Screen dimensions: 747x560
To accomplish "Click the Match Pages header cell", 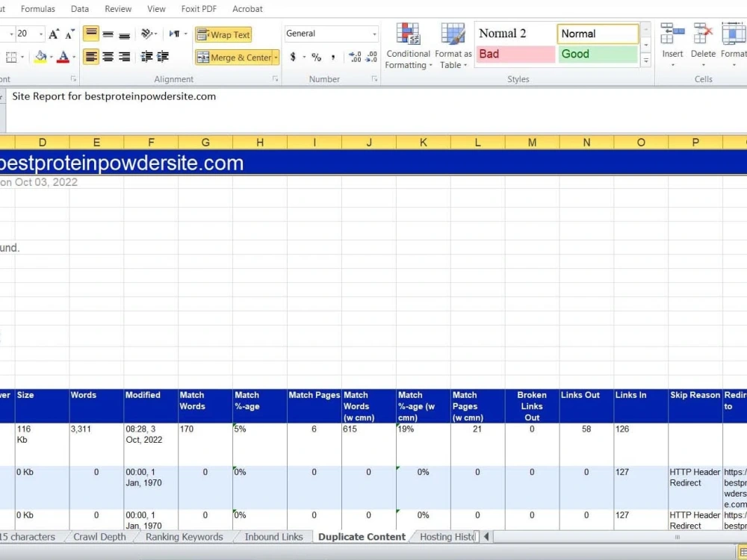I will click(x=314, y=406).
